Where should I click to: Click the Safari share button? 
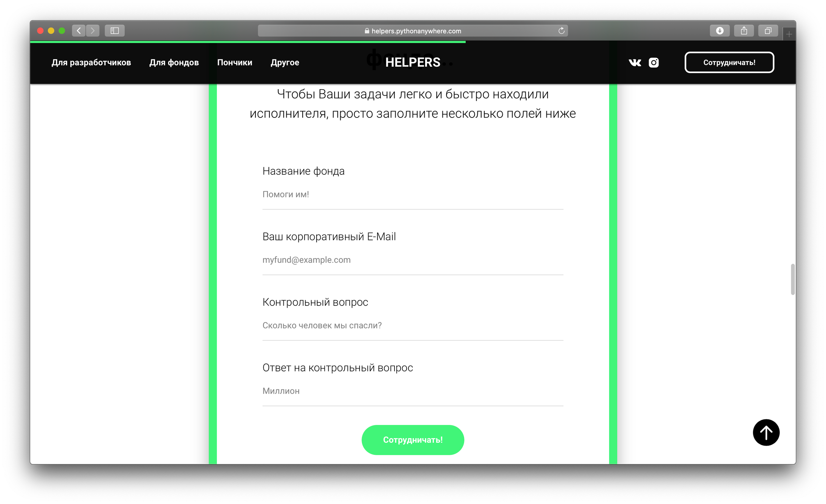744,31
